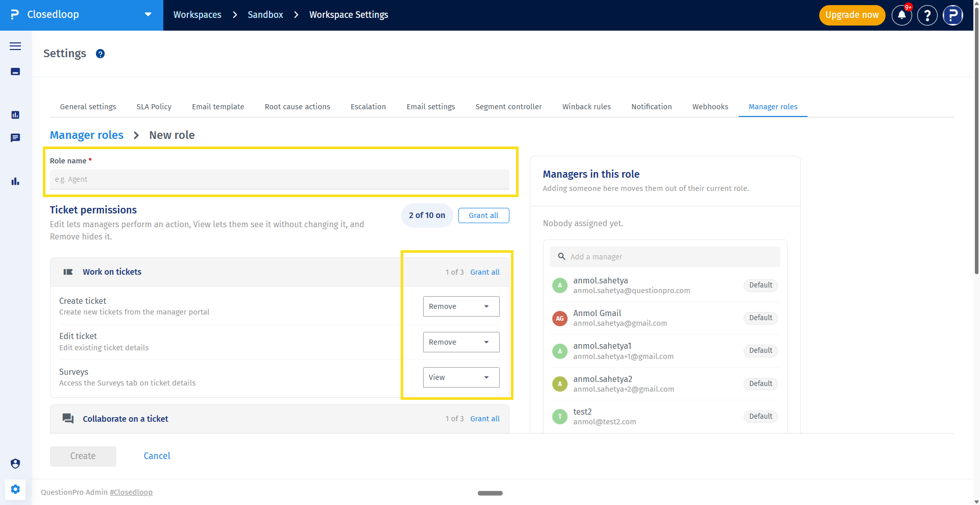Screen dimensions: 980x505
Task: Click the Grant all button for tickets
Action: (x=483, y=215)
